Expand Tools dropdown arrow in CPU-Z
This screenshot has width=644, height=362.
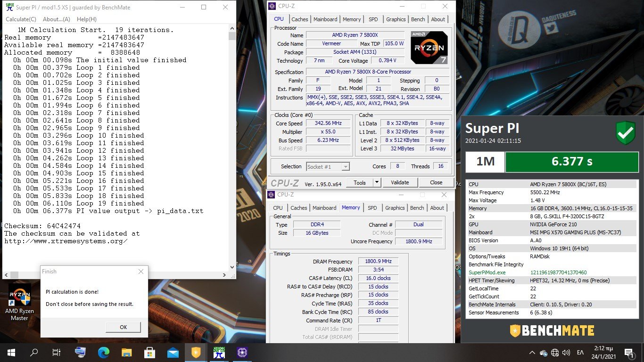377,182
